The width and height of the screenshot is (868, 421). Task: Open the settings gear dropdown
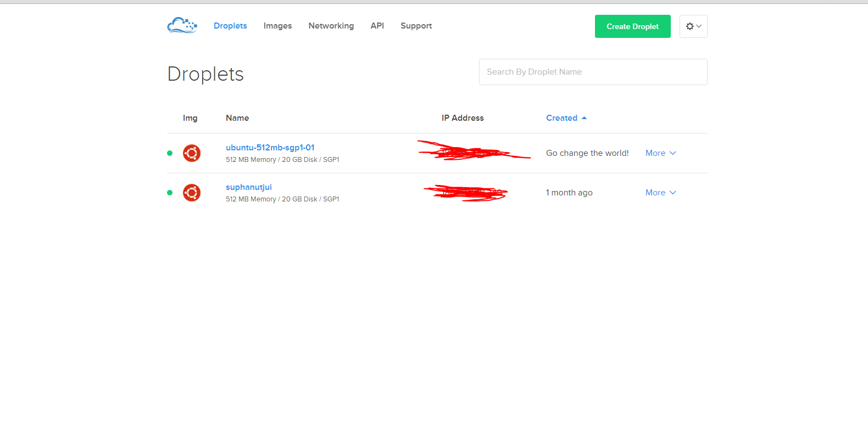tap(693, 26)
